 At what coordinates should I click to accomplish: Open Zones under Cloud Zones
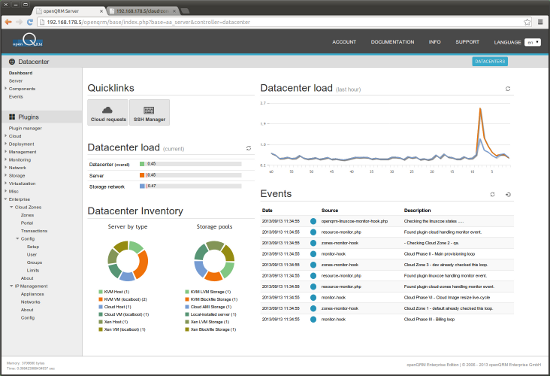(27, 215)
